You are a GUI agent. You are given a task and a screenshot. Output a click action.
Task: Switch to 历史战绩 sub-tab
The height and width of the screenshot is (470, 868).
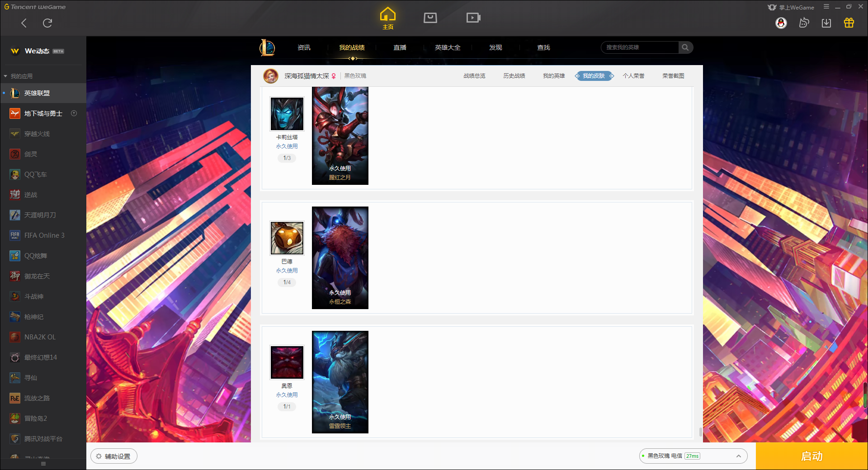pyautogui.click(x=514, y=76)
